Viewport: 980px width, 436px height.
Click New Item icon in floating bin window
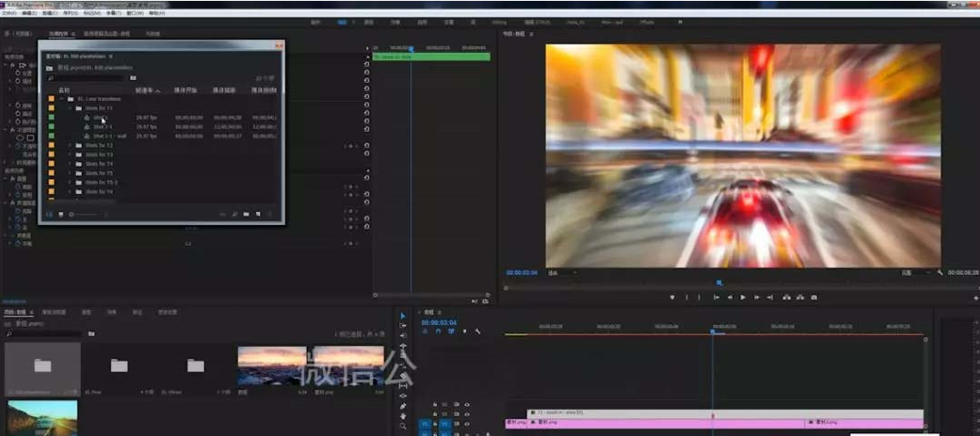(258, 214)
